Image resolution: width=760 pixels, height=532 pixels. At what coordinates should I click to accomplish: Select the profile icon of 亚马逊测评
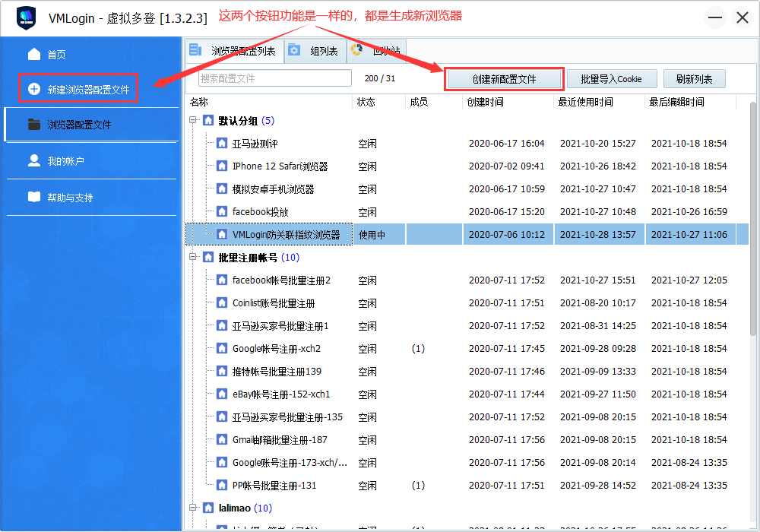[x=221, y=144]
